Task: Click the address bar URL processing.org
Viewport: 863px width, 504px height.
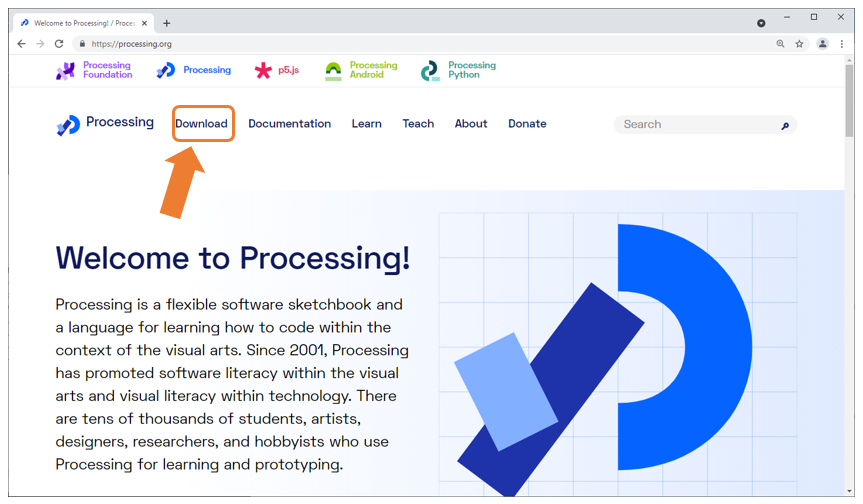Action: [132, 44]
